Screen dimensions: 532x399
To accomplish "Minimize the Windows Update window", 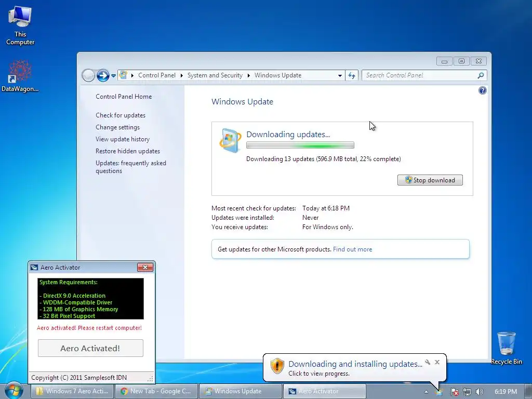I will pyautogui.click(x=445, y=61).
